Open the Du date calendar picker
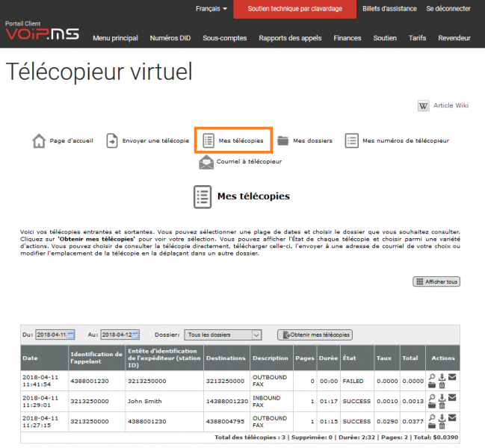The image size is (485, 448). [x=70, y=335]
